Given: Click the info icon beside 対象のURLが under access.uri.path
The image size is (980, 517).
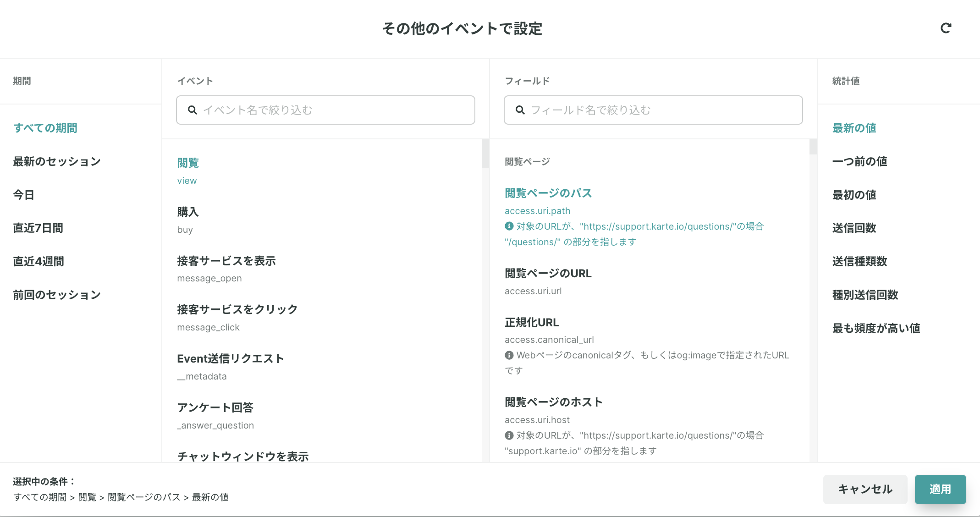Looking at the screenshot, I should click(x=509, y=226).
